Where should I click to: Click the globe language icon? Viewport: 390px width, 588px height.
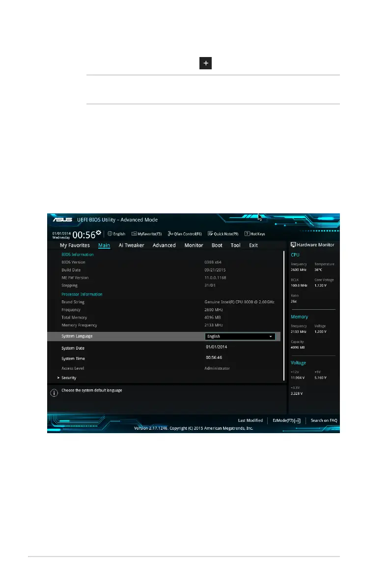(110, 234)
